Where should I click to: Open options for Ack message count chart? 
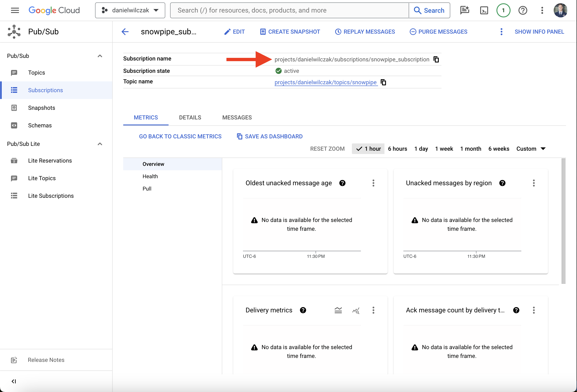pos(534,310)
